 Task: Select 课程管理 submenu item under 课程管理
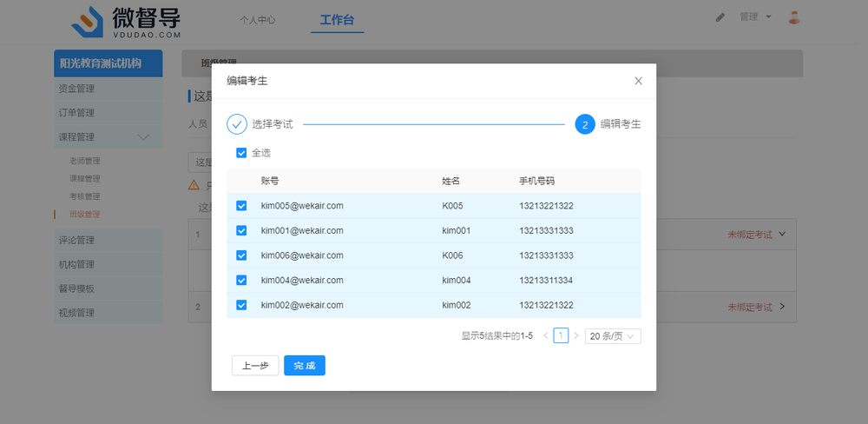point(85,179)
